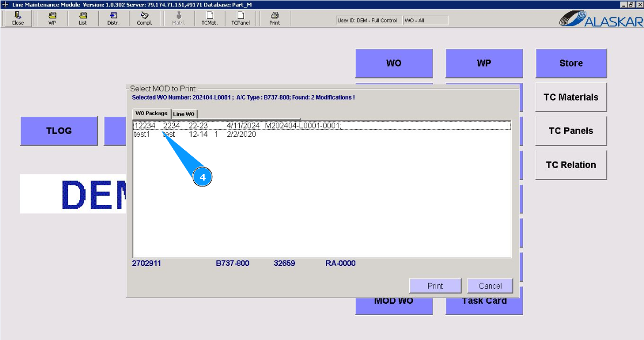
Task: Open the WO main menu button
Action: tap(394, 63)
